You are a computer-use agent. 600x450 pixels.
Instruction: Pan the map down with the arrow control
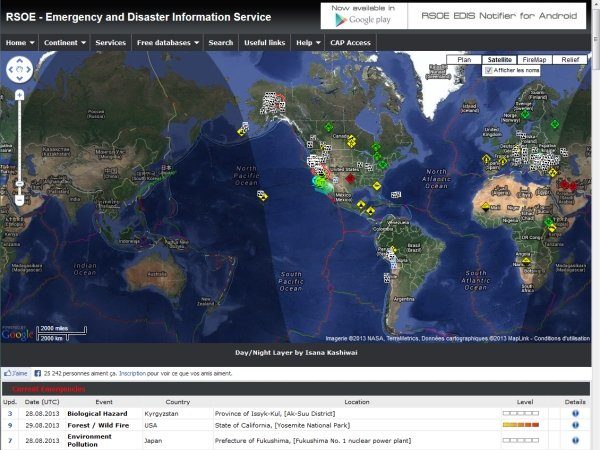(20, 78)
